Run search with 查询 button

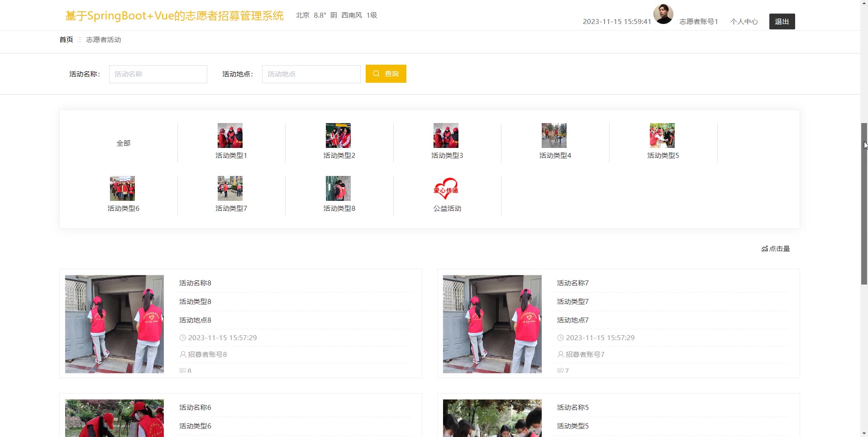tap(386, 74)
